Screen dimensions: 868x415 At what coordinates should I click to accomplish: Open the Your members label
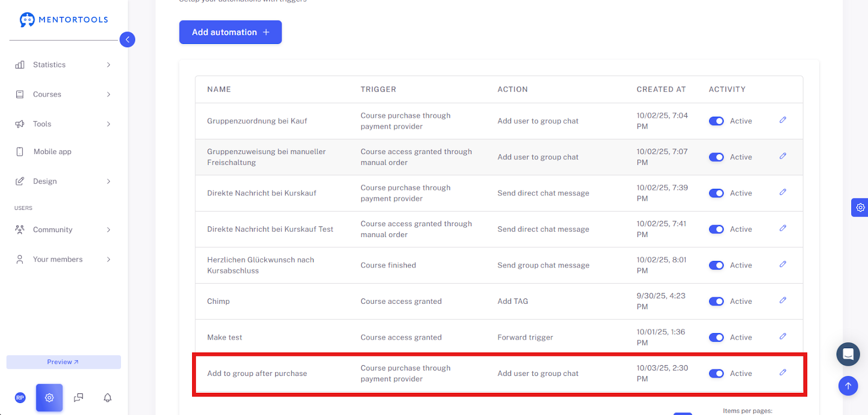pyautogui.click(x=58, y=259)
